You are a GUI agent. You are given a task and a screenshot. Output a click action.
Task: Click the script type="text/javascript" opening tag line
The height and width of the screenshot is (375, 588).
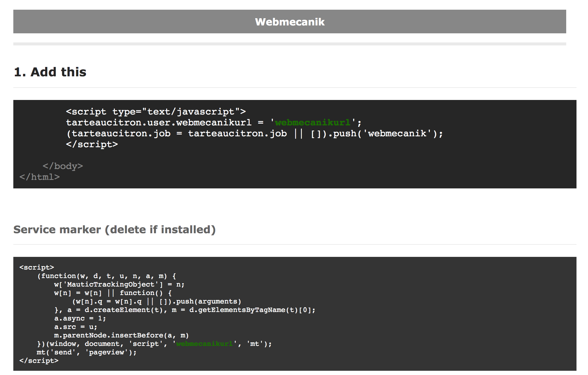pos(156,111)
